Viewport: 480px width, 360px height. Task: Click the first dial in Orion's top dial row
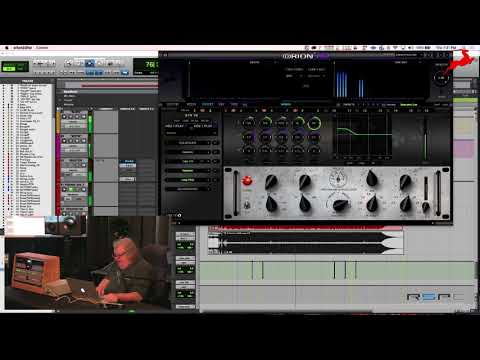(249, 123)
